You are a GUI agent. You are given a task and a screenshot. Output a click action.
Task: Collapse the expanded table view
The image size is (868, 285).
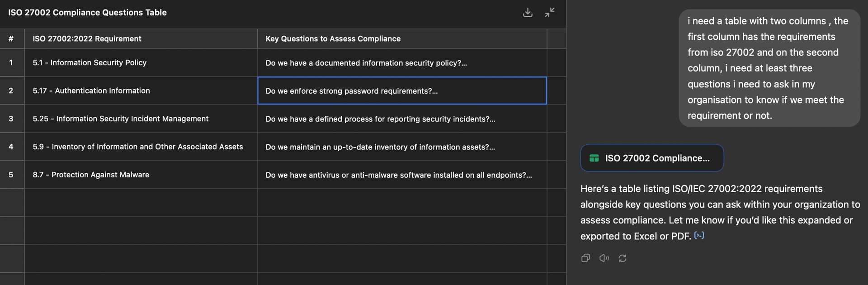550,13
